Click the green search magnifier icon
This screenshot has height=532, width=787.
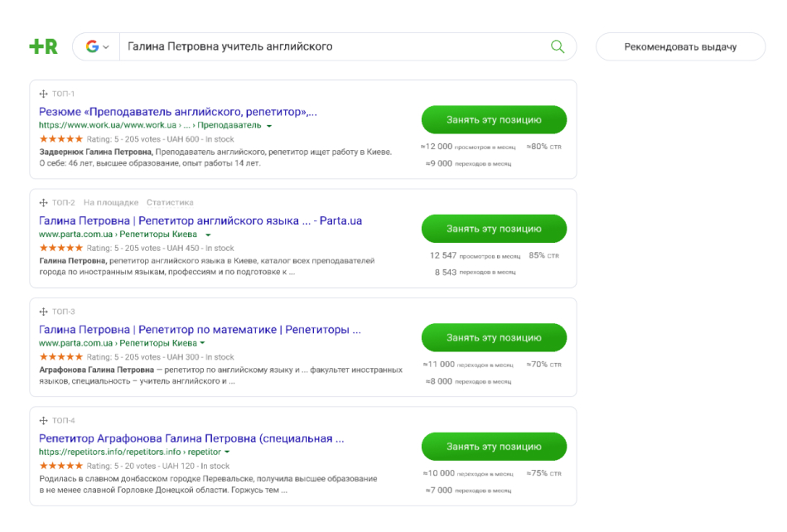[558, 46]
